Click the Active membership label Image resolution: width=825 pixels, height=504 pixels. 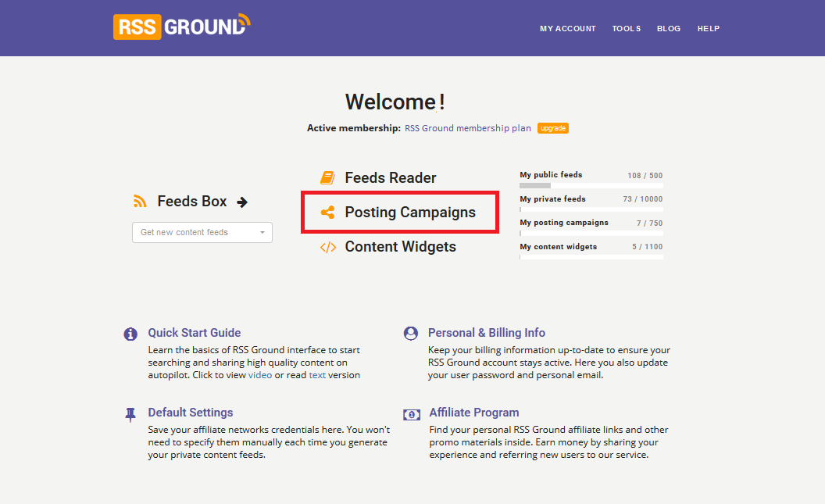click(354, 128)
